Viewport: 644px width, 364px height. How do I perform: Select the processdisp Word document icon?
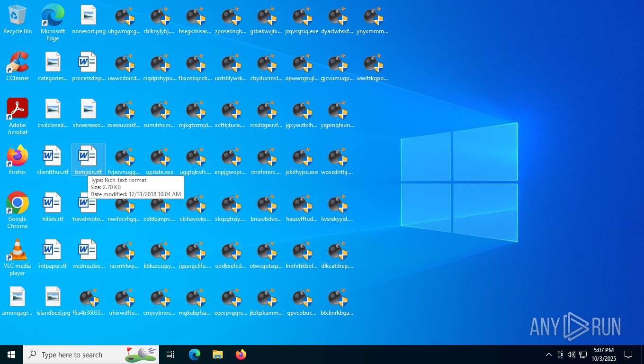coord(89,67)
